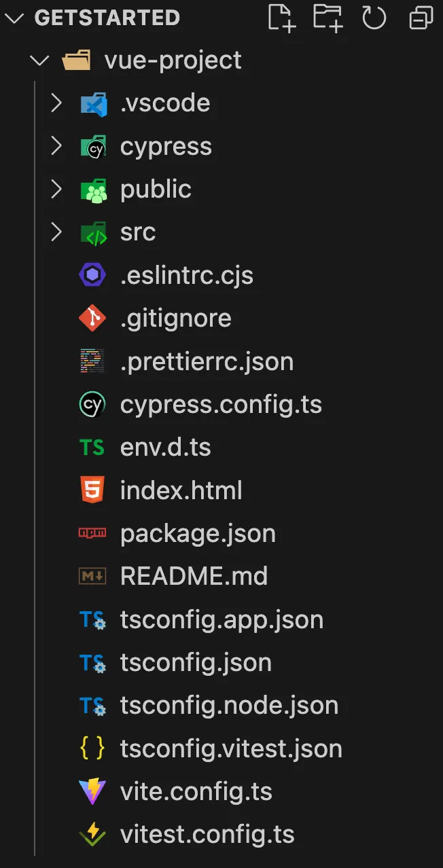Collapse all folders in Explorer
The image size is (443, 868).
point(421,18)
